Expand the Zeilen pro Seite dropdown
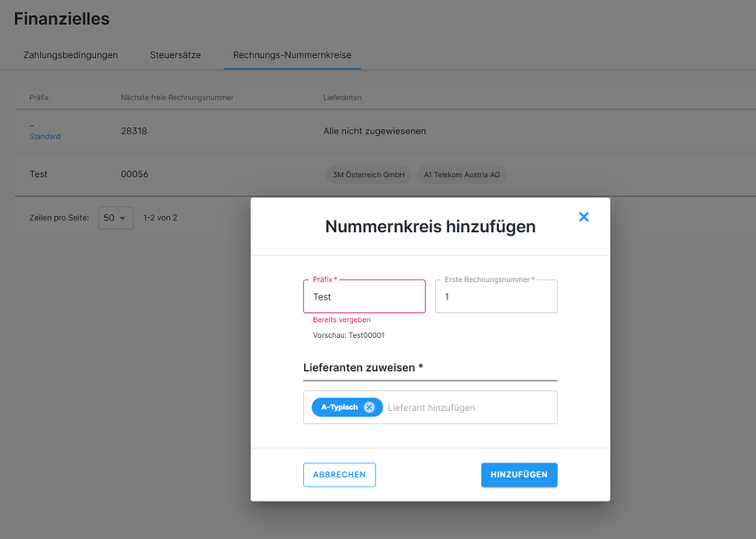Screen dimensions: 756x539 point(116,218)
